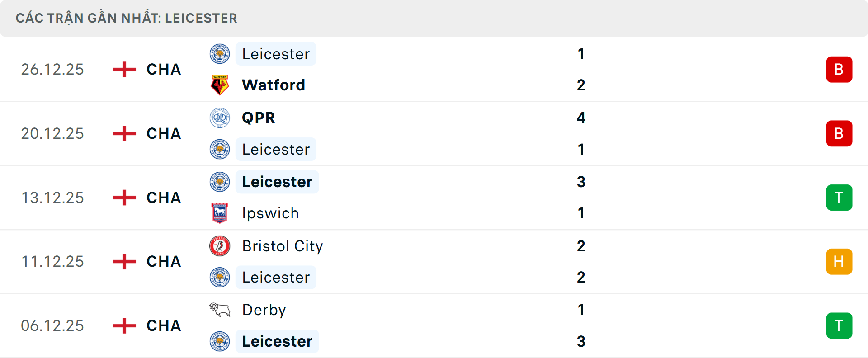Screen dimensions: 868x358
Task: Select the Watford club badge
Action: [220, 85]
